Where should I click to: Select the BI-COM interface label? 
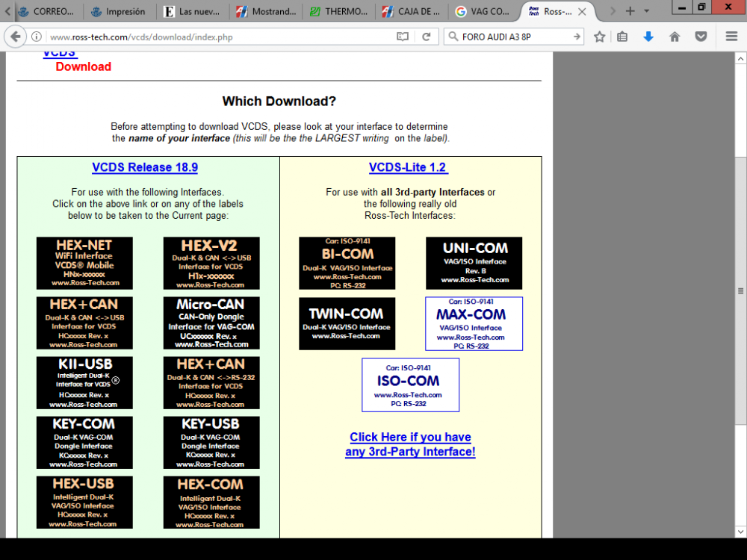tap(347, 263)
